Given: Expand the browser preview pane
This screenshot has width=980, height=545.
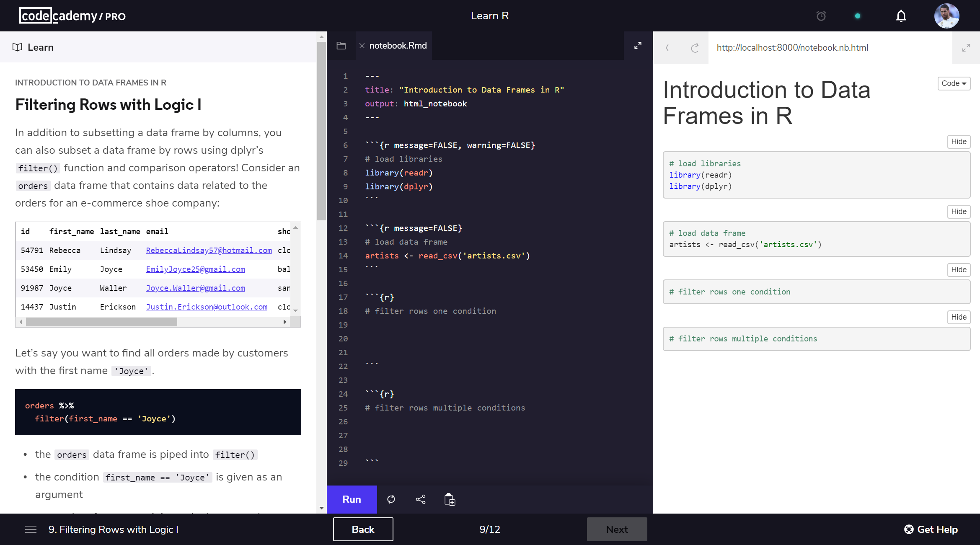Looking at the screenshot, I should pyautogui.click(x=966, y=48).
